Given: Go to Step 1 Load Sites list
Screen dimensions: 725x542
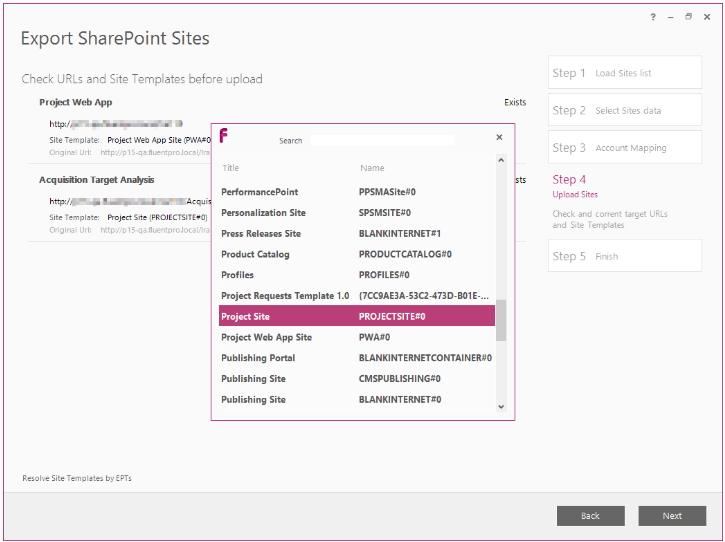Looking at the screenshot, I should 625,73.
